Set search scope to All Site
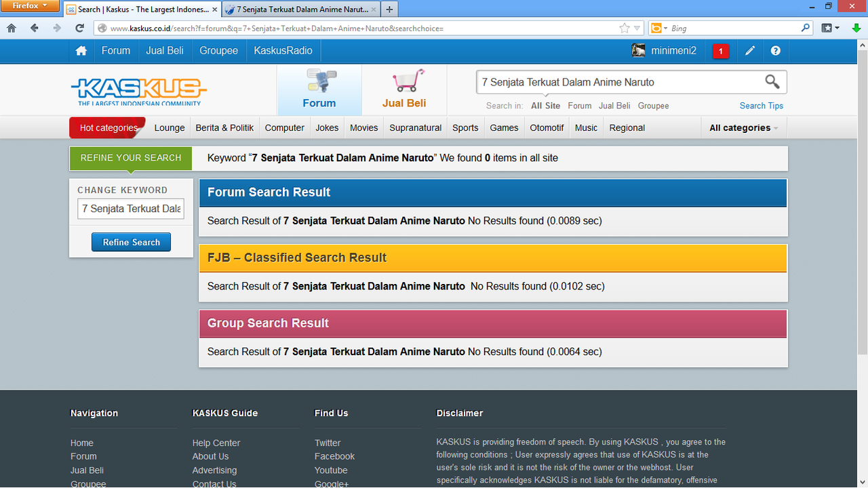 tap(546, 106)
